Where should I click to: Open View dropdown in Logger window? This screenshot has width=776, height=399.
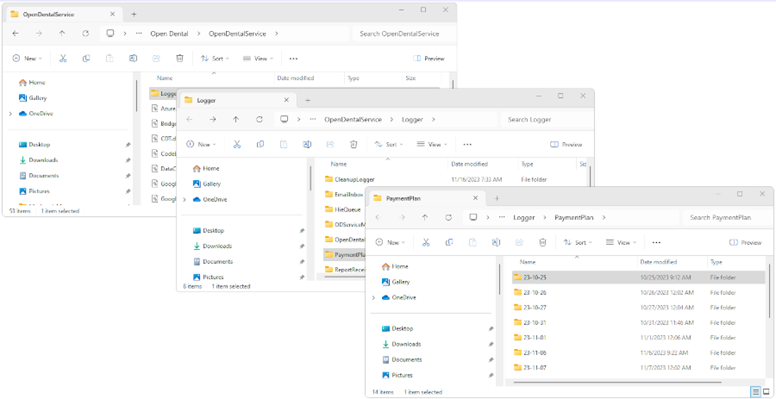[x=432, y=145]
